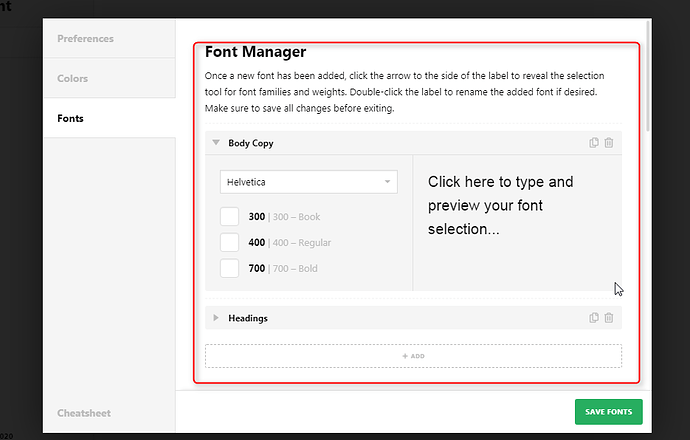The height and width of the screenshot is (440, 690).
Task: Check the 400 Regular font weight
Action: click(x=230, y=242)
